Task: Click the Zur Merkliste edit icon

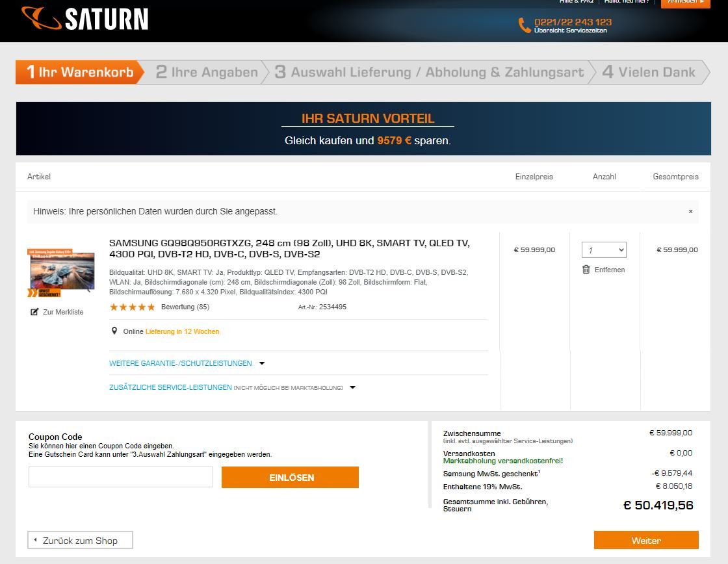Action: pyautogui.click(x=34, y=312)
